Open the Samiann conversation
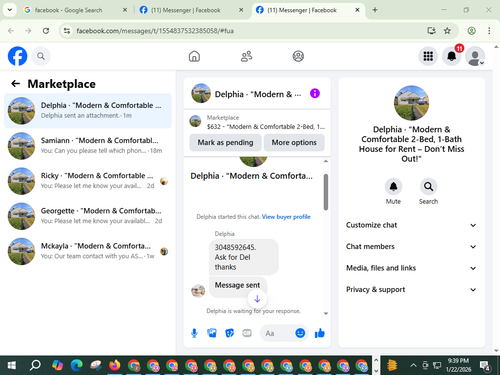500x375 pixels. click(x=88, y=146)
